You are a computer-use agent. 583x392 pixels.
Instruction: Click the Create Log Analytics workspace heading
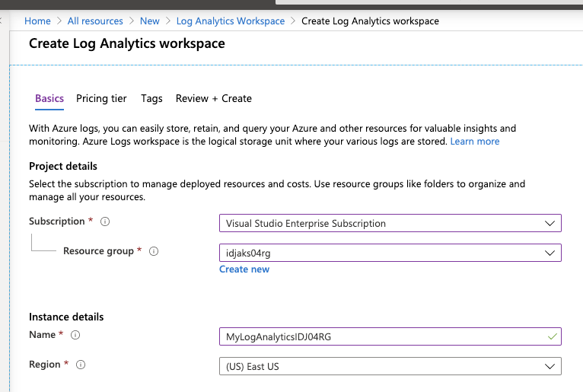click(127, 43)
